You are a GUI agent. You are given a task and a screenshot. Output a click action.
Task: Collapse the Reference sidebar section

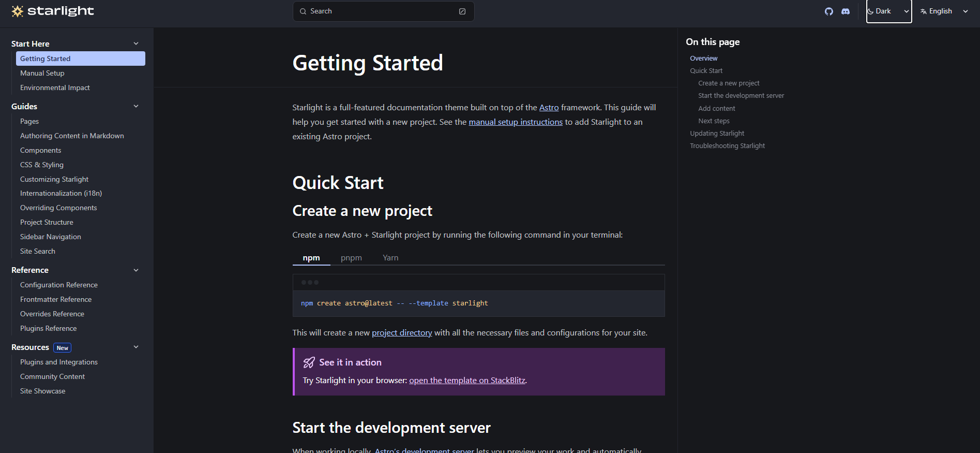click(76, 270)
